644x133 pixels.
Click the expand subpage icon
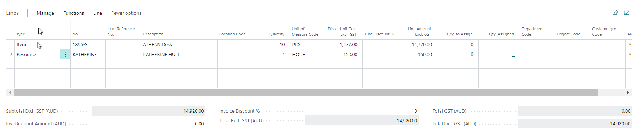click(x=627, y=13)
